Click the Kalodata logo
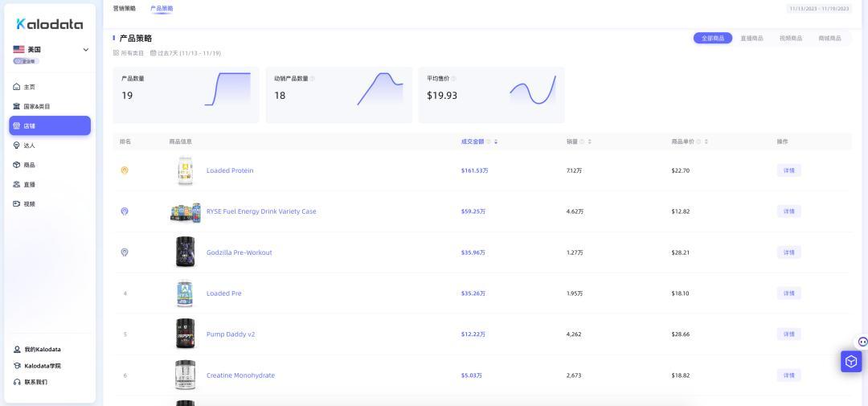Viewport: 868px width, 406px height. click(x=49, y=24)
